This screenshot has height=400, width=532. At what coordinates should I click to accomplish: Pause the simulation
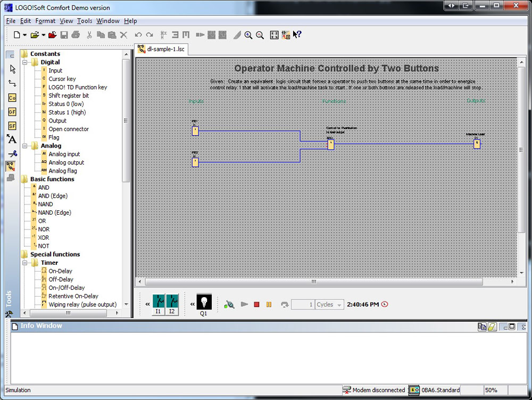point(269,305)
